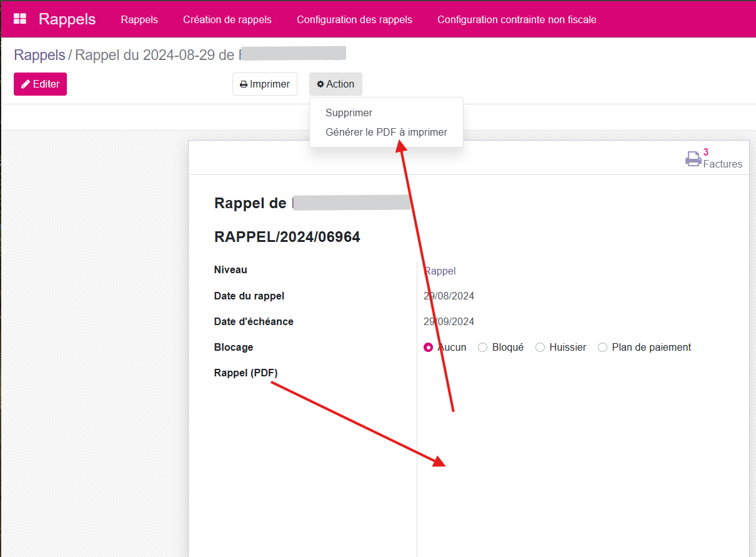756x557 pixels.
Task: Collapse the Action dropdown menu
Action: 336,84
